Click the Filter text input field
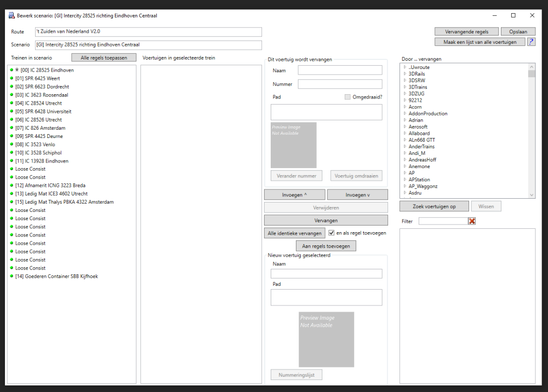Screen dimensions: 548x392 tap(443, 221)
